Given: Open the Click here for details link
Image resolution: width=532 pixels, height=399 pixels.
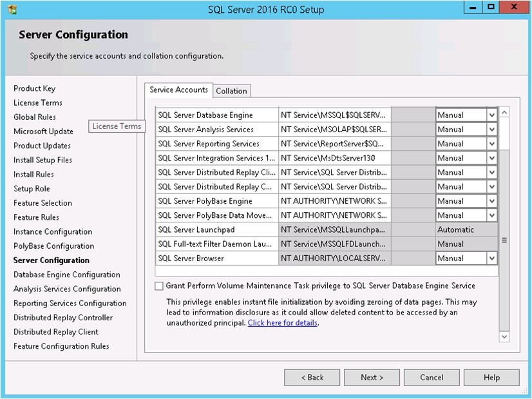Looking at the screenshot, I should click(x=283, y=323).
